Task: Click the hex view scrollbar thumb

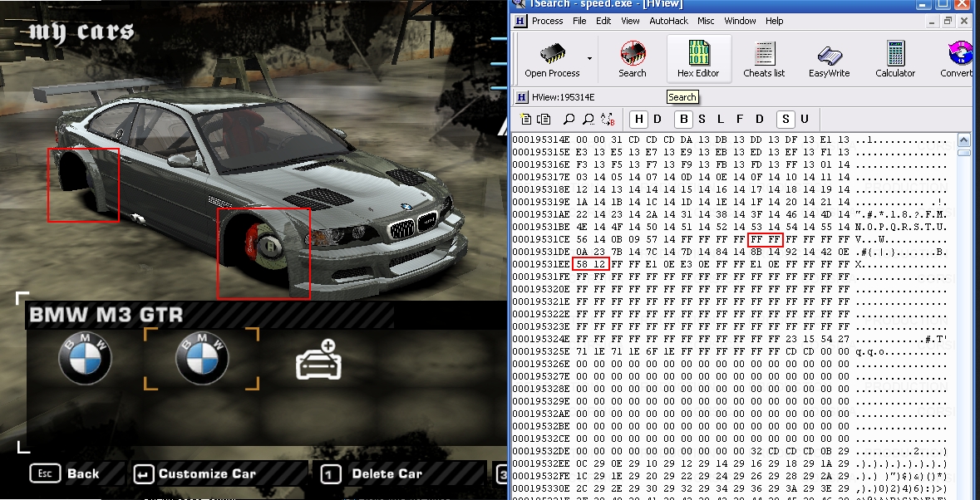Action: (x=963, y=152)
